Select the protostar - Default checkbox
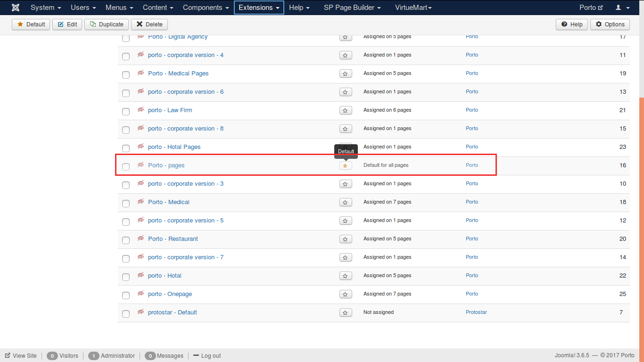 [x=126, y=314]
